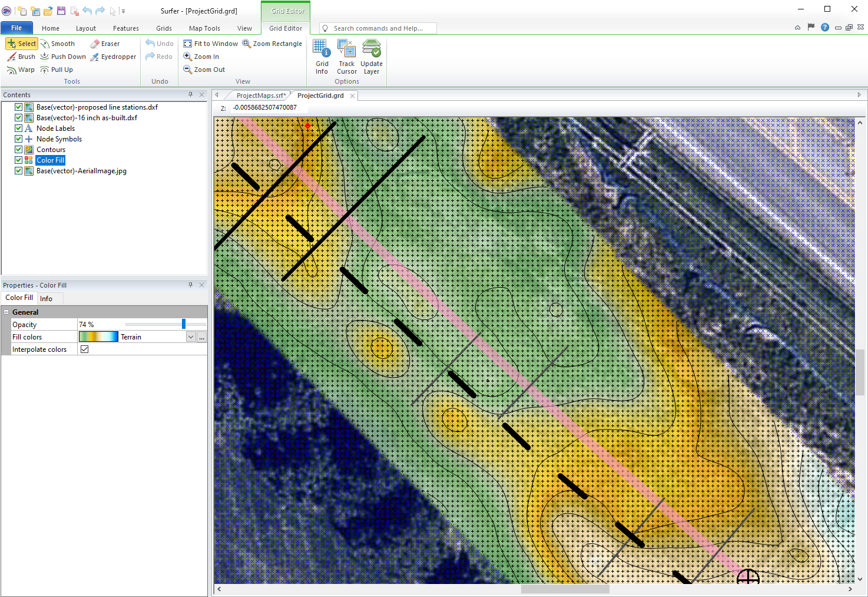Collapse the General properties section
The height and width of the screenshot is (597, 868).
pyautogui.click(x=6, y=311)
